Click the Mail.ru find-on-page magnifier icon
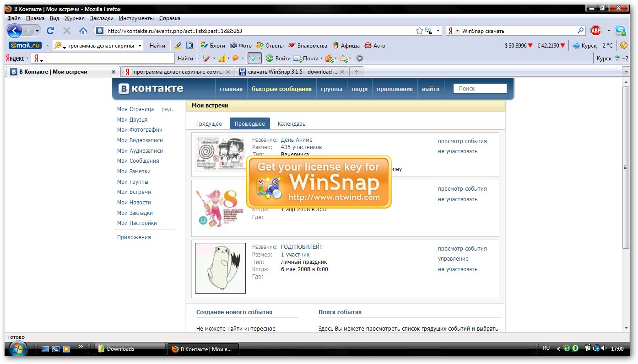 (190, 45)
